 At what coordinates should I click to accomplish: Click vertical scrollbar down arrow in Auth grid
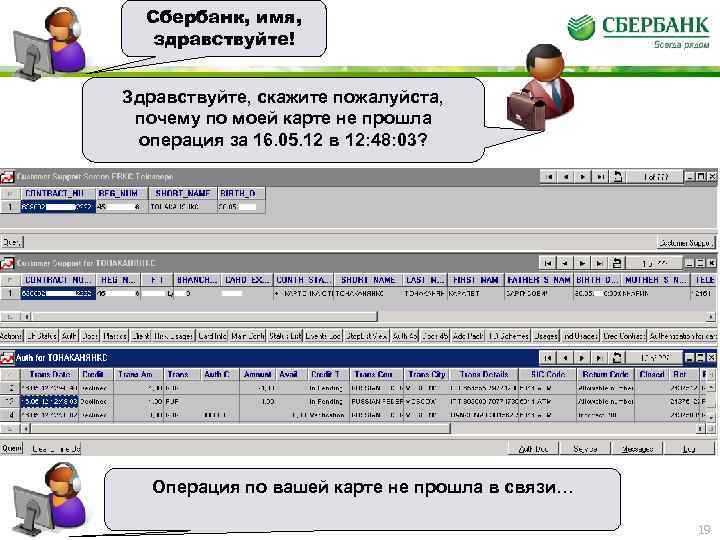[711, 417]
